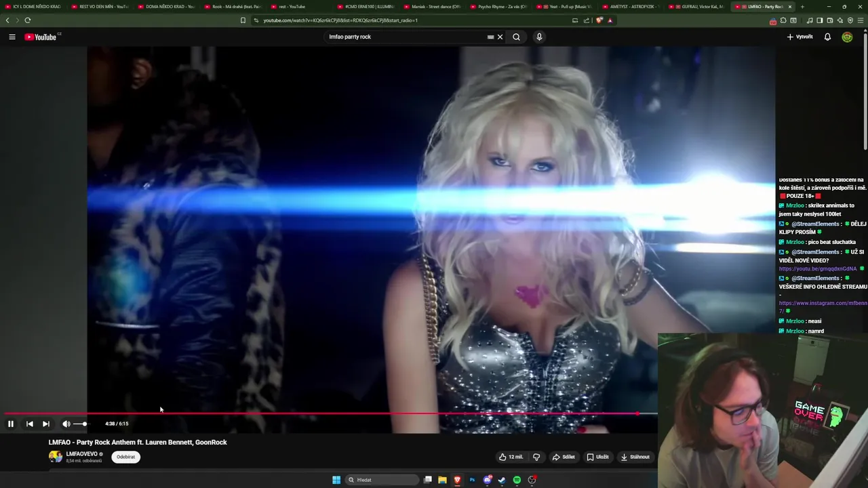Open a new browser tab
This screenshot has height=488, width=868.
point(802,7)
